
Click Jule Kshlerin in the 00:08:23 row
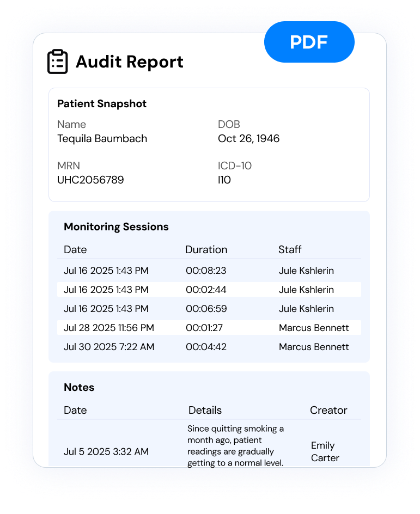(306, 271)
